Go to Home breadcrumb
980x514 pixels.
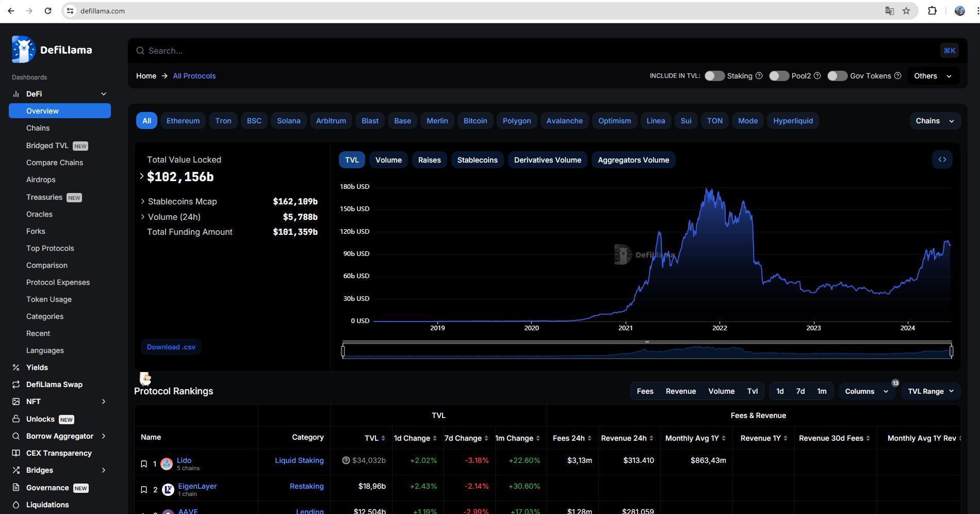coord(146,76)
